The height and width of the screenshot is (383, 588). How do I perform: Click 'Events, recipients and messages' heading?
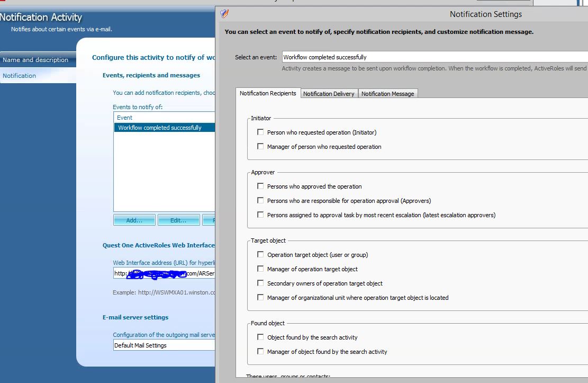coord(151,75)
